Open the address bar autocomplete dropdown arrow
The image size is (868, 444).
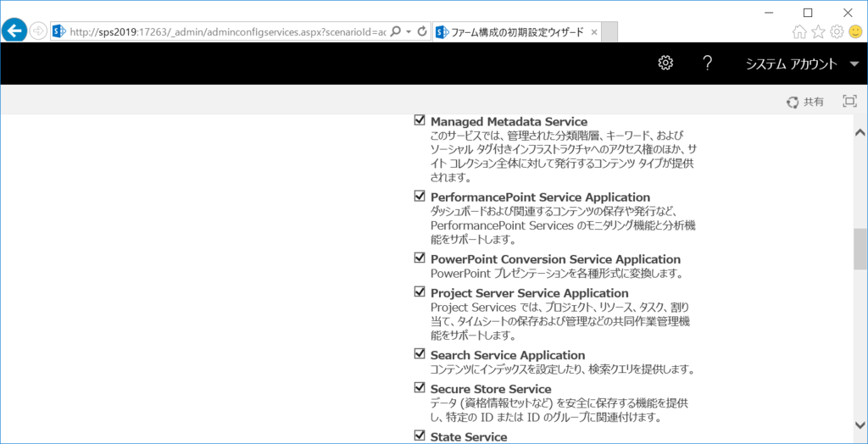pyautogui.click(x=409, y=32)
